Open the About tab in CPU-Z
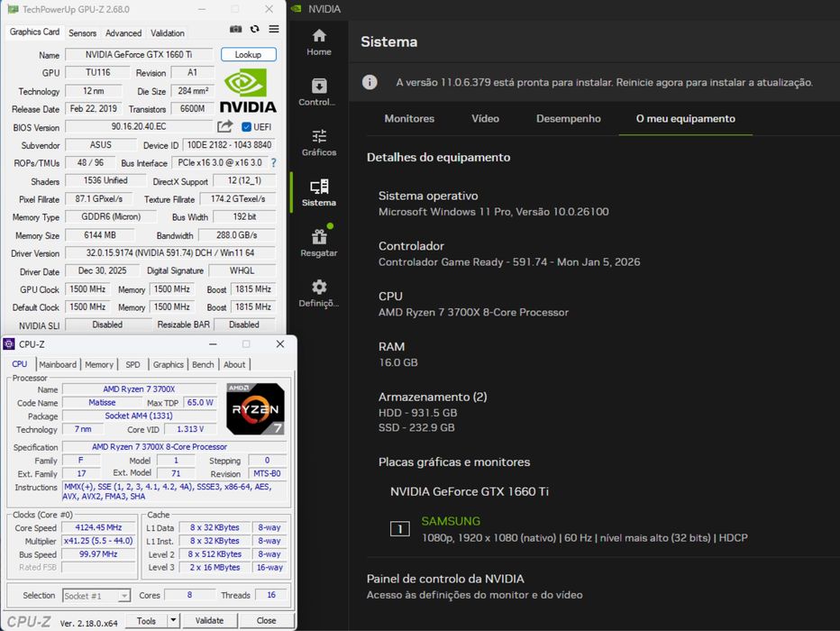840x631 pixels. (x=234, y=364)
